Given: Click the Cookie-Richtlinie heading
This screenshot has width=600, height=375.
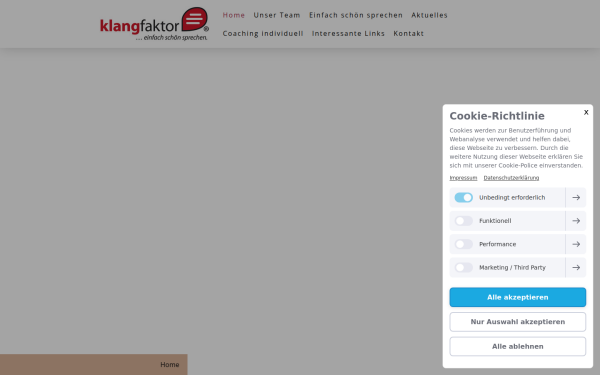Looking at the screenshot, I should point(497,116).
